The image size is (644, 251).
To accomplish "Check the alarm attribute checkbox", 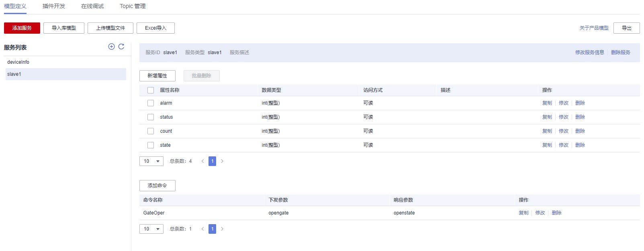I will pos(151,103).
